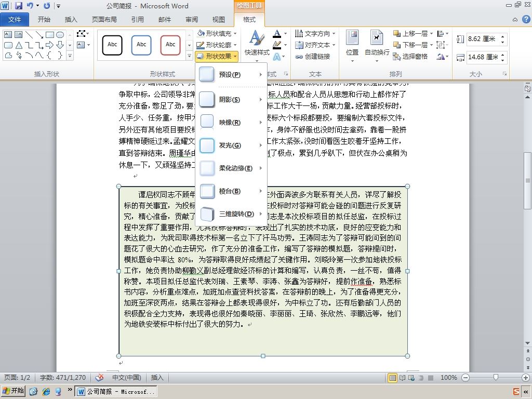532x399 pixels.
Task: Choose the down block arrow shape
Action: 60,45
